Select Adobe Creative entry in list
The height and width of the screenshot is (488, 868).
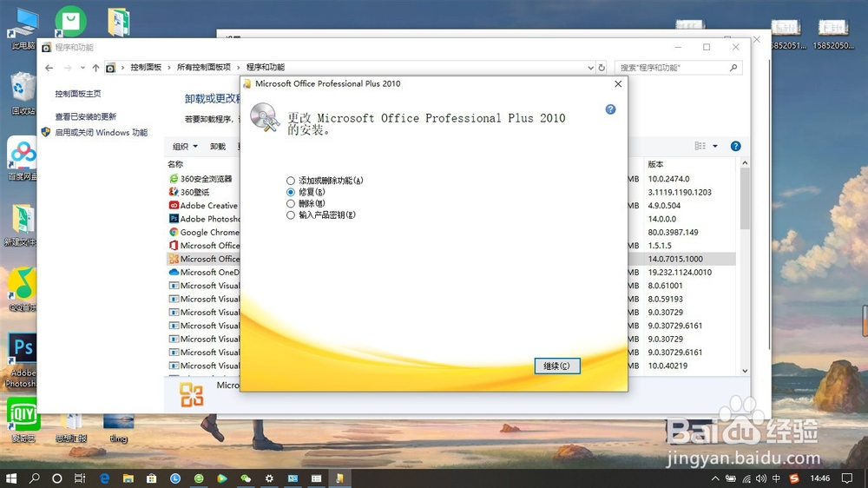(x=204, y=206)
